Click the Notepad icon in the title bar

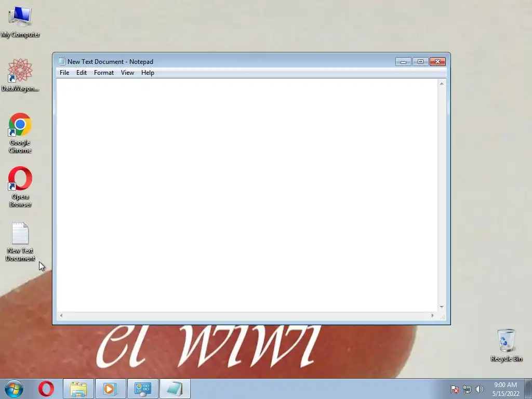[61, 61]
